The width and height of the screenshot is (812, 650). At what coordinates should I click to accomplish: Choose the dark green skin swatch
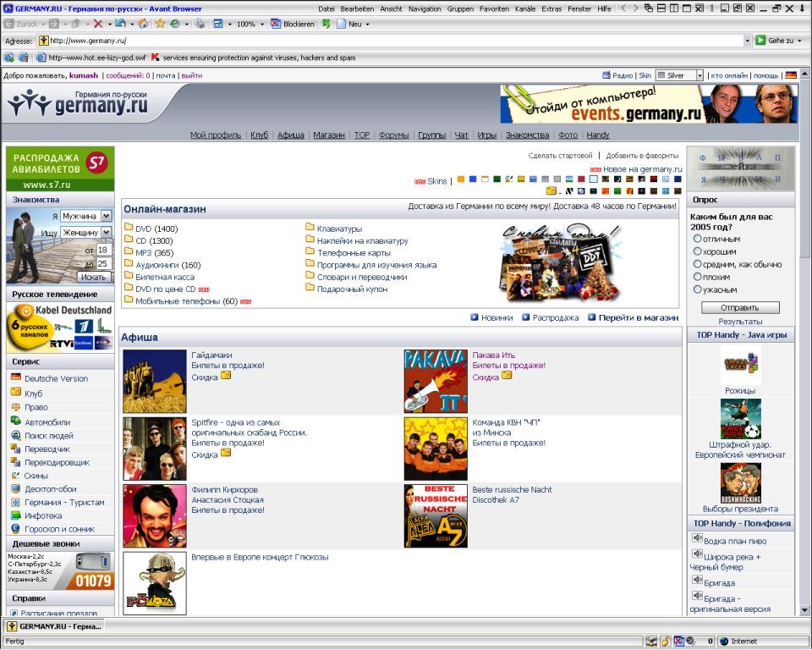click(x=497, y=179)
